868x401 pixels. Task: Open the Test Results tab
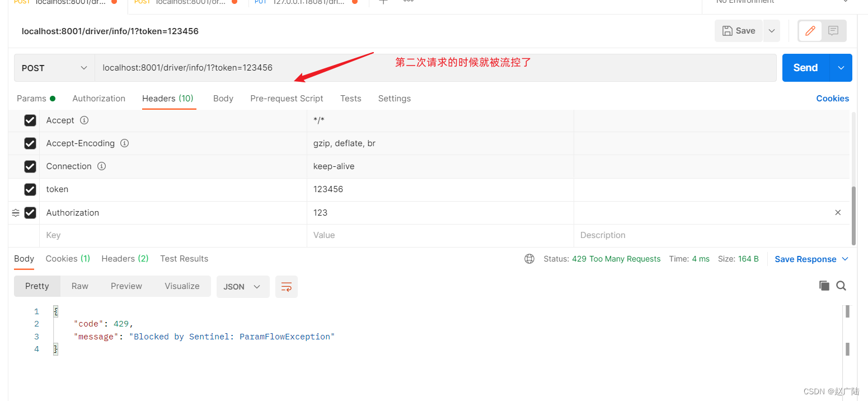coord(184,259)
